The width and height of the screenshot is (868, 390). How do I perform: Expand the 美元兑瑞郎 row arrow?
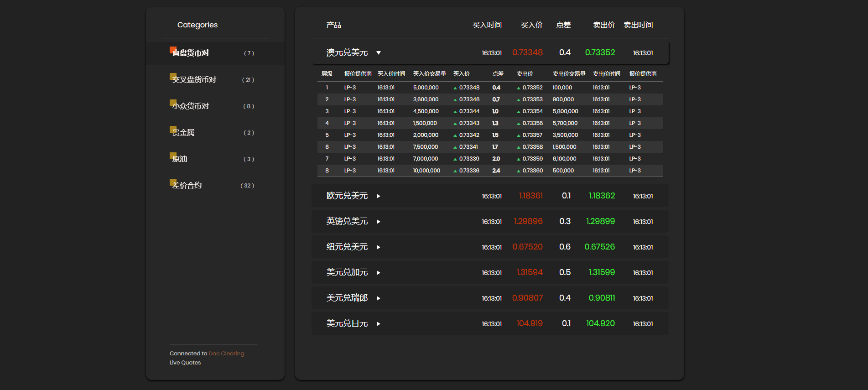(x=379, y=298)
